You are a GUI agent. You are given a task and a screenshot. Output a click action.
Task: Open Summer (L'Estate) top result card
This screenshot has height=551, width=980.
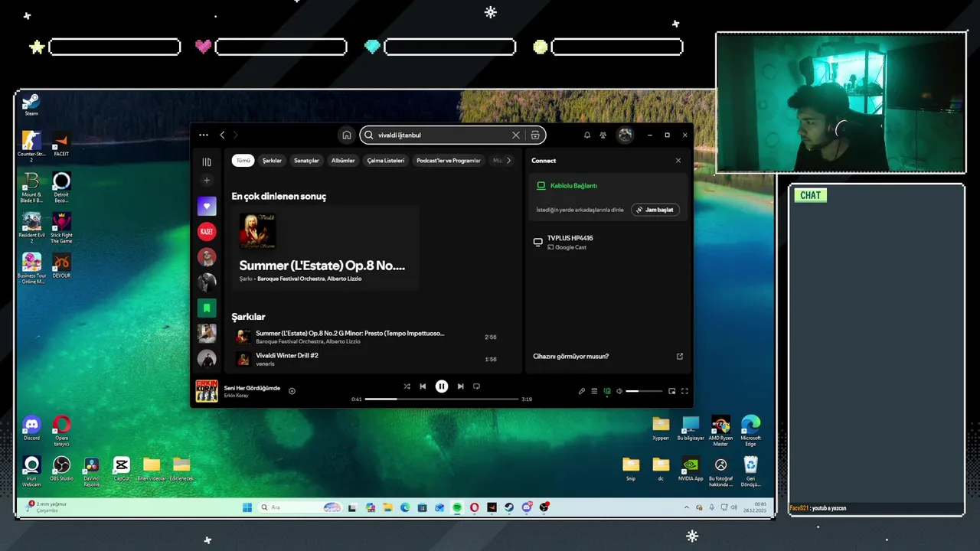point(325,247)
